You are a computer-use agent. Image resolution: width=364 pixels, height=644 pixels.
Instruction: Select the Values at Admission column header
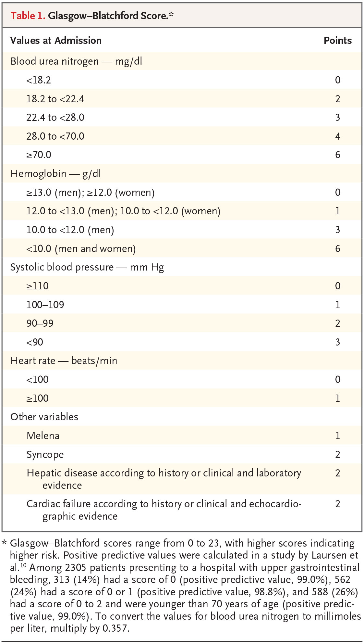56,40
